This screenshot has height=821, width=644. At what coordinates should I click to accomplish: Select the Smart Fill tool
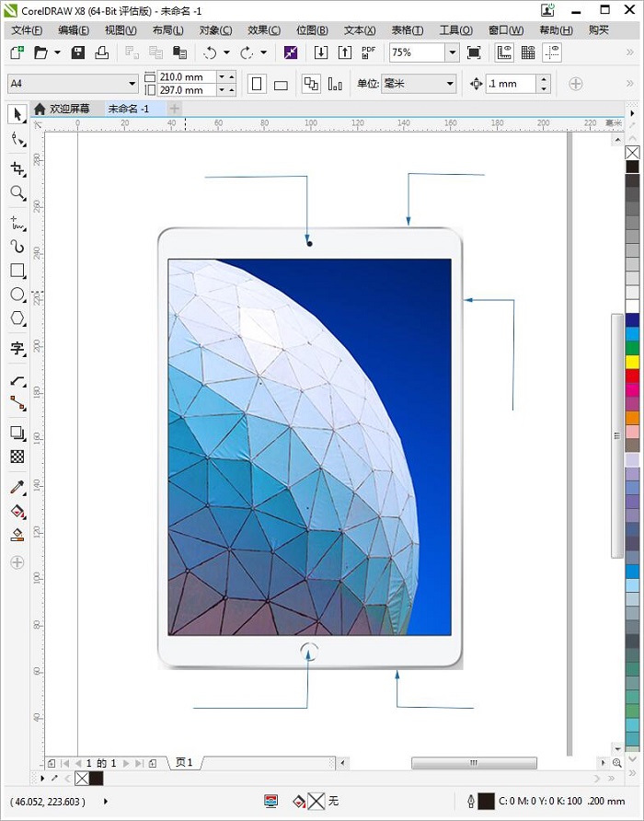[x=17, y=535]
